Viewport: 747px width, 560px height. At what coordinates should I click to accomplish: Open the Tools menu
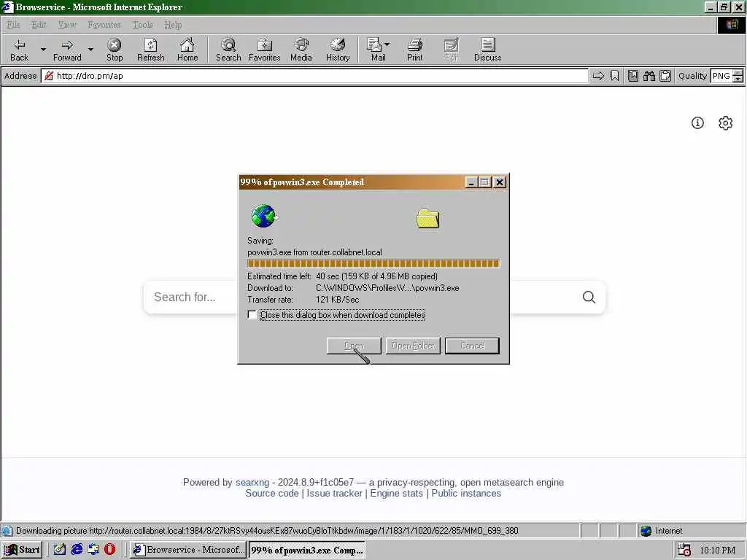click(142, 25)
